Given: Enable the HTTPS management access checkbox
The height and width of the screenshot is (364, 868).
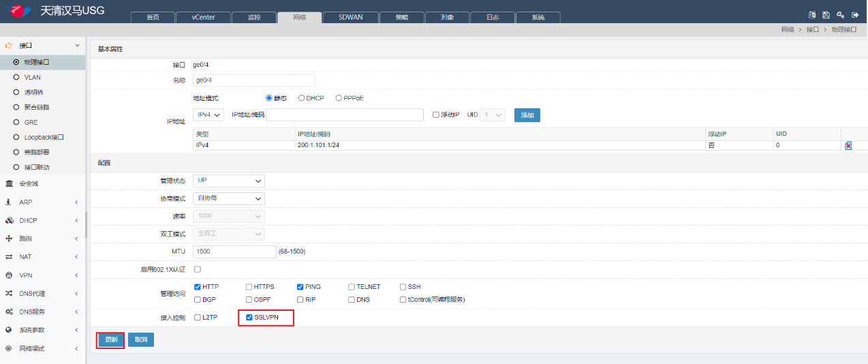Looking at the screenshot, I should click(249, 287).
